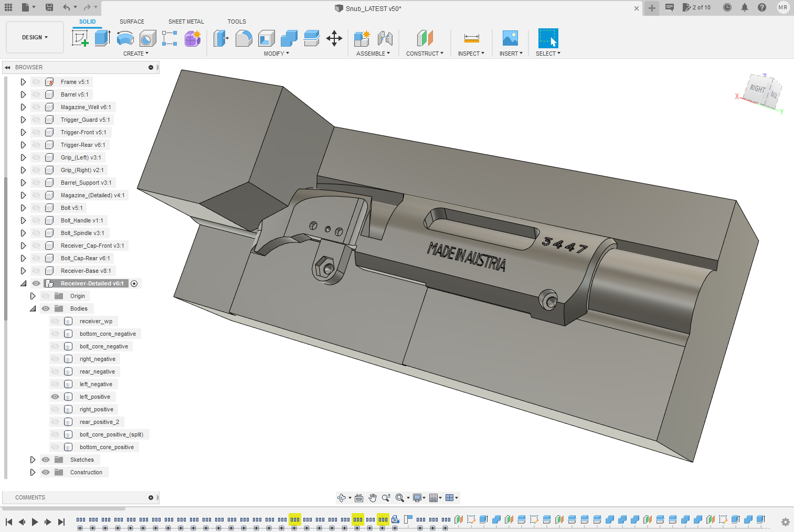Select the Midplane construct tool
Image resolution: width=794 pixels, height=532 pixels.
point(425,38)
